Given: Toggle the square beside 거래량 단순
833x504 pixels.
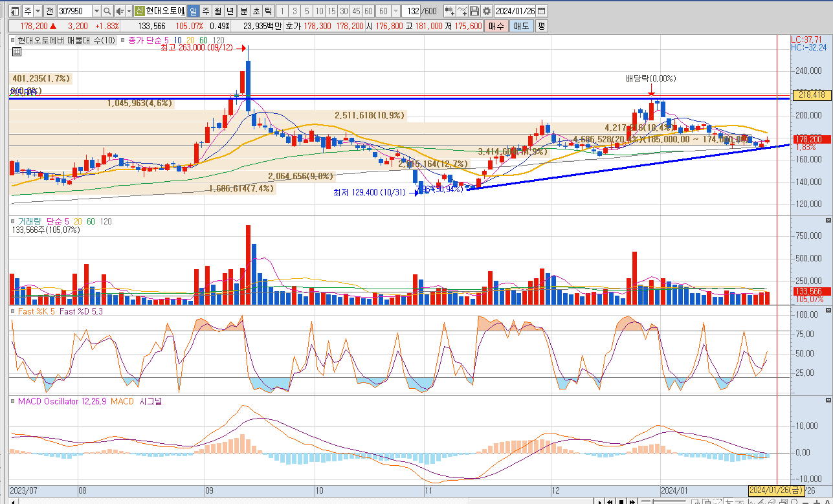Looking at the screenshot, I should click(14, 221).
